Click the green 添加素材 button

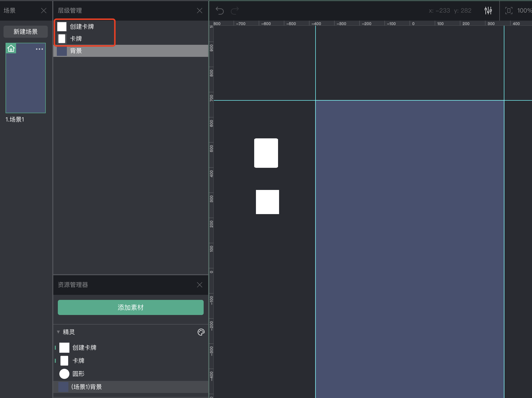pyautogui.click(x=130, y=307)
